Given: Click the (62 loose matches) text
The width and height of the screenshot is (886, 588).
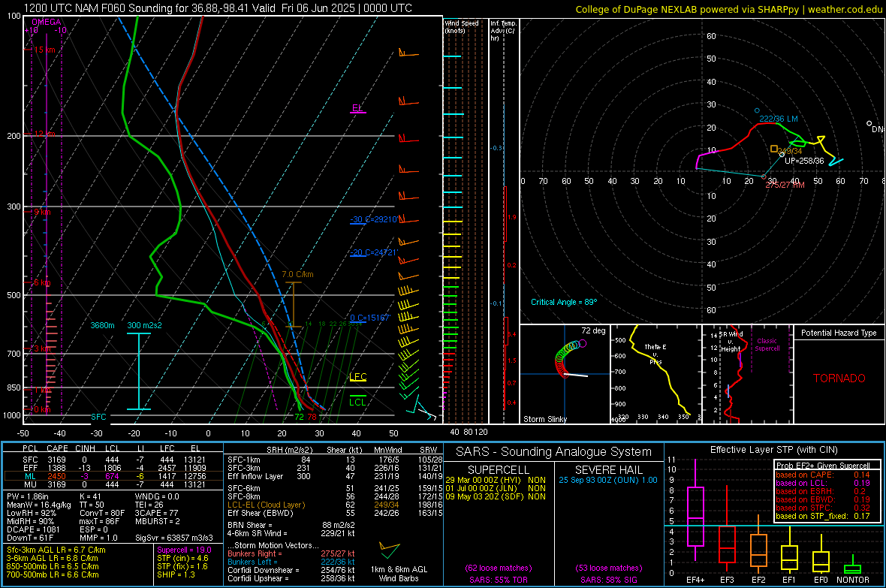Looking at the screenshot, I should (x=499, y=568).
